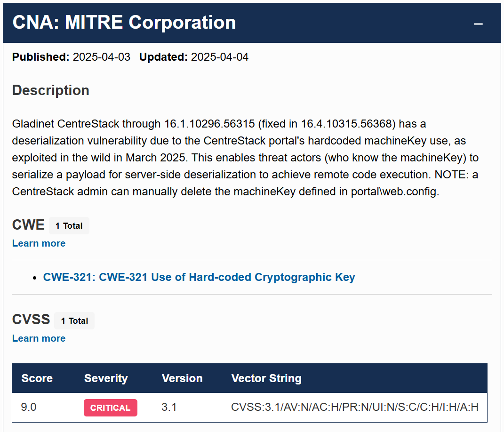
Task: Click the CWE section heading
Action: point(28,225)
